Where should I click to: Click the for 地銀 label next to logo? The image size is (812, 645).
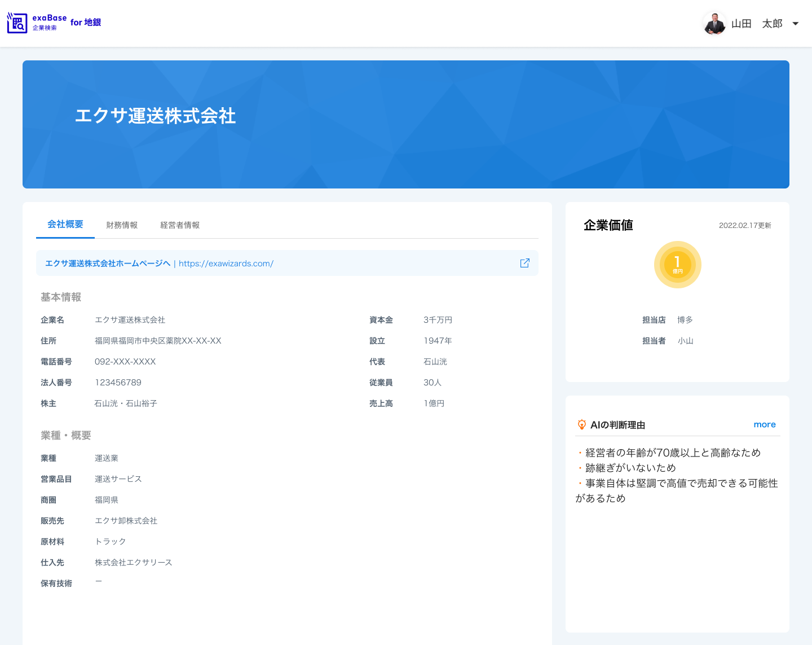coord(86,23)
